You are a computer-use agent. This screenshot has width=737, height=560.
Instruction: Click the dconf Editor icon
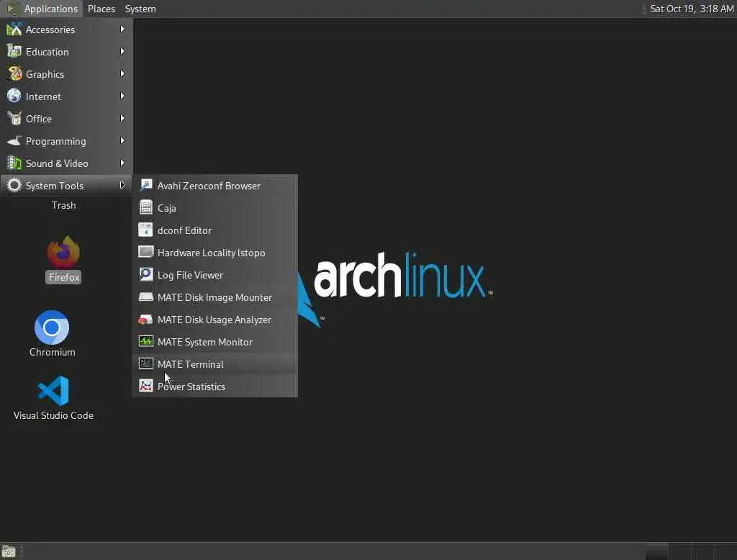(x=145, y=230)
